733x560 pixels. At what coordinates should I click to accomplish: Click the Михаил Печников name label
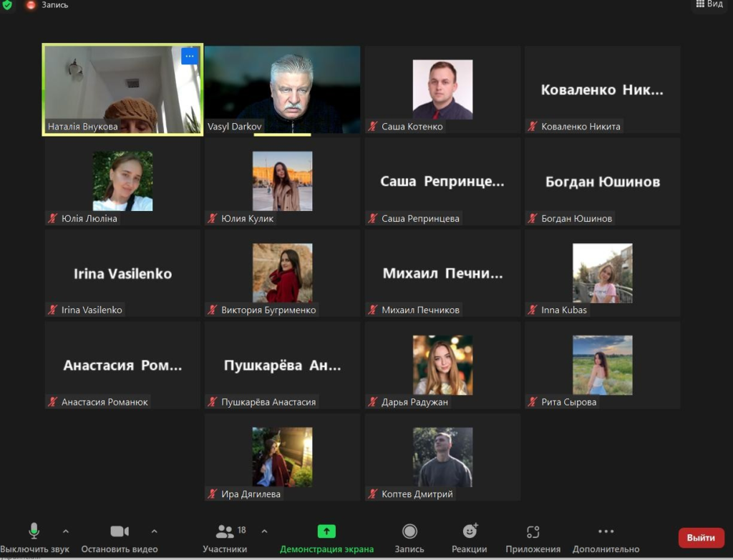click(420, 310)
